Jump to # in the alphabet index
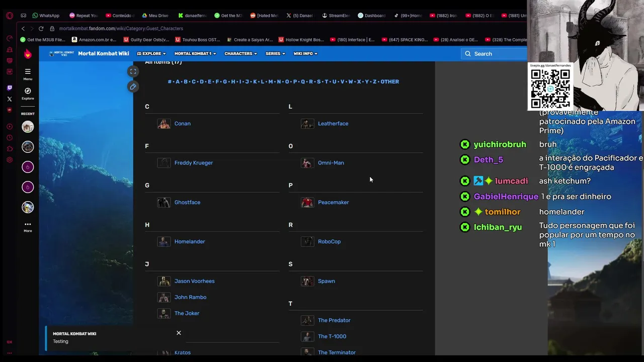644x362 pixels. (x=170, y=81)
